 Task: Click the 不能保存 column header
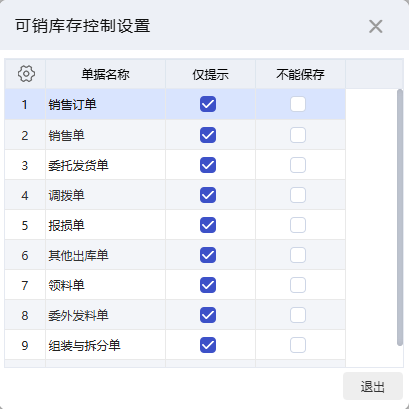[x=300, y=74]
